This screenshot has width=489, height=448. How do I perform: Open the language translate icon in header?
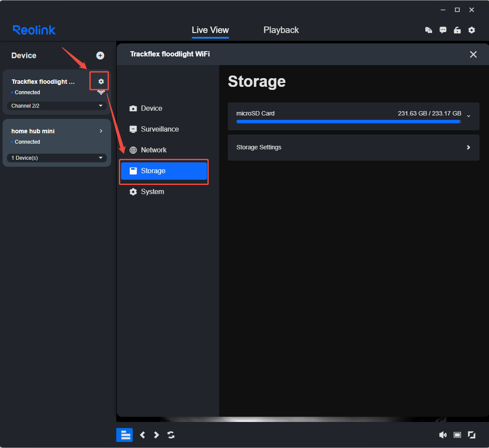click(x=429, y=30)
